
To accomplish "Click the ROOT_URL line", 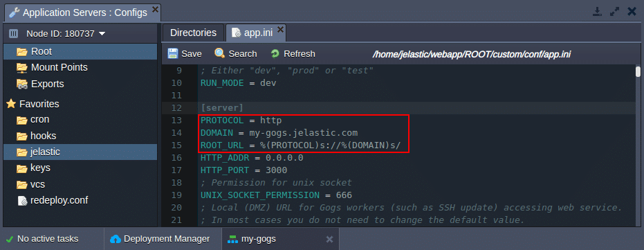I will (x=300, y=145).
